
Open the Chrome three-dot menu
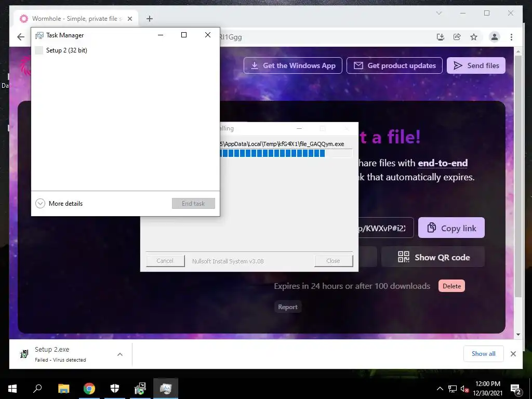point(511,37)
